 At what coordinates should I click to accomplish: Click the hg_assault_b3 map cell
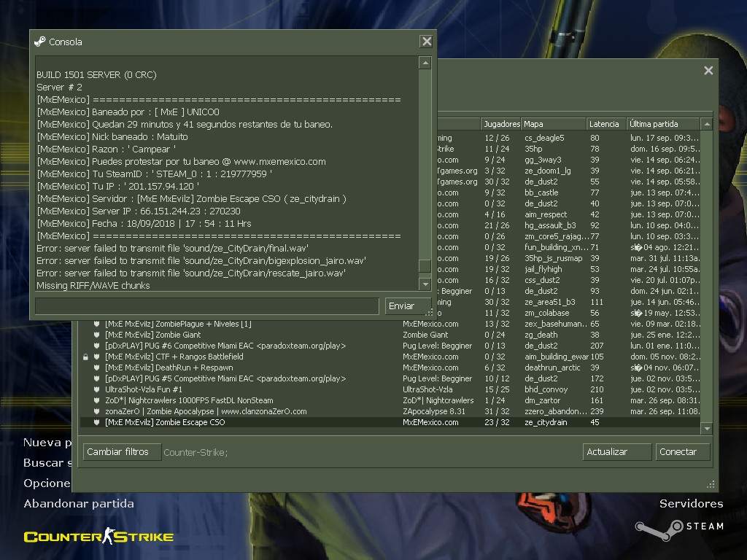click(550, 226)
